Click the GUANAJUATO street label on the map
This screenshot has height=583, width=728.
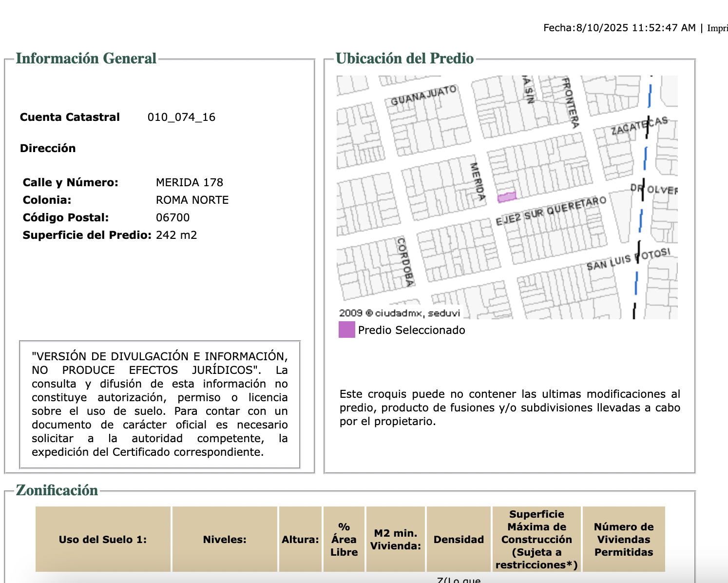coord(423,96)
